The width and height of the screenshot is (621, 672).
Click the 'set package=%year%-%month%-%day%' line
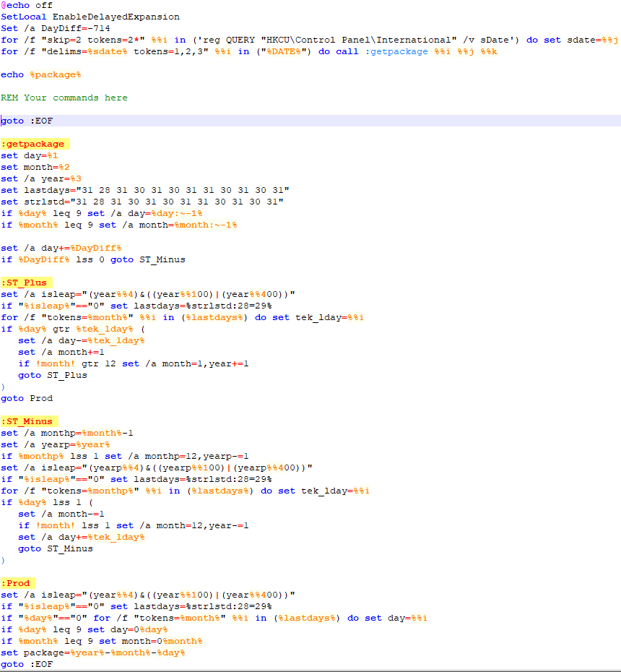tap(93, 653)
